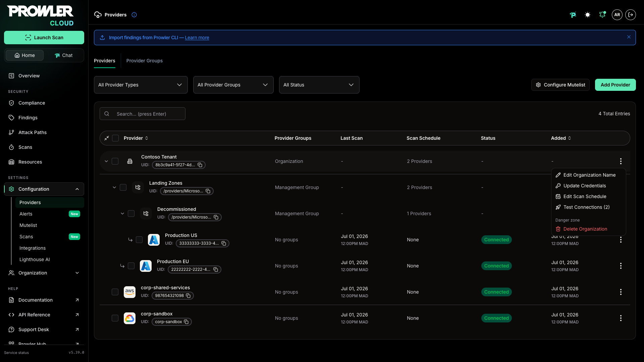Check the Decommissioned row checkbox

click(131, 214)
